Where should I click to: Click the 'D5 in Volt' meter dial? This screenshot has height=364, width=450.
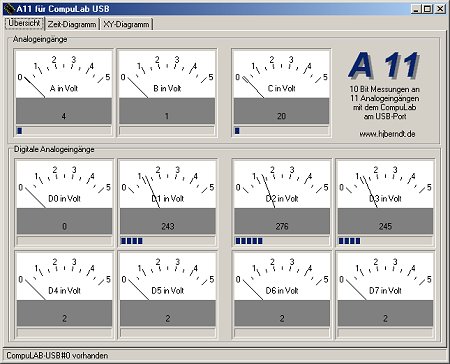click(168, 277)
